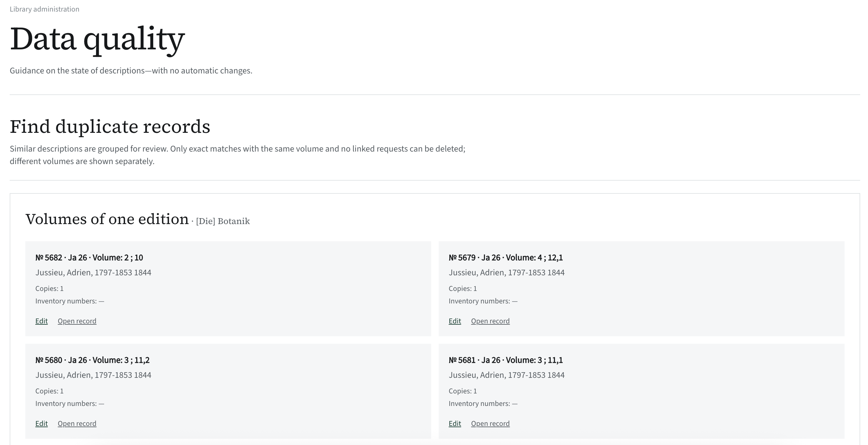The width and height of the screenshot is (868, 445).
Task: Click the № 5679 · Ja 26 · Volume: 4 ; 12,1 header
Action: (x=505, y=258)
